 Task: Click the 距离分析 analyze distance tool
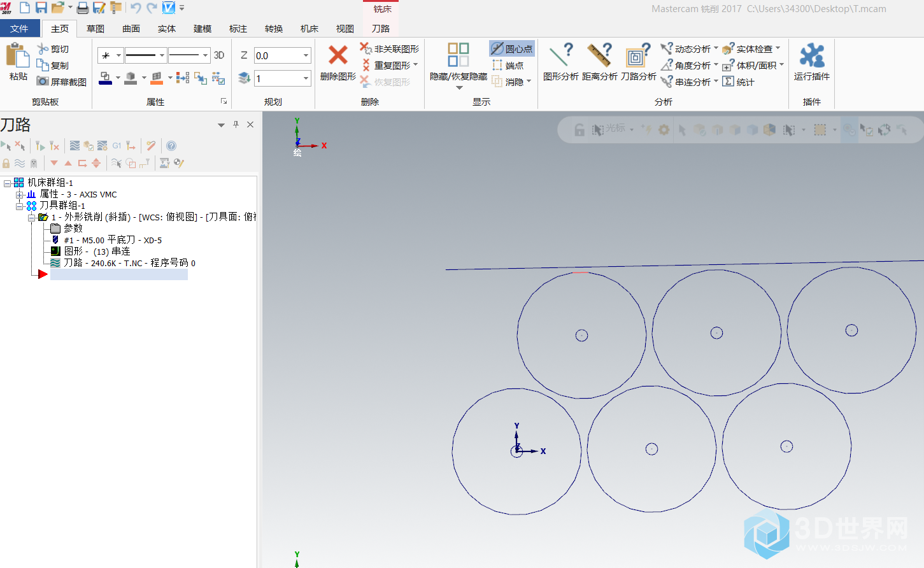click(x=599, y=62)
